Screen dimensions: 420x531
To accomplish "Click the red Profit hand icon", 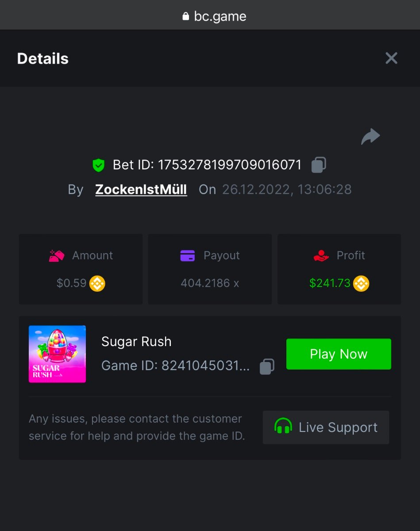I will tap(321, 256).
